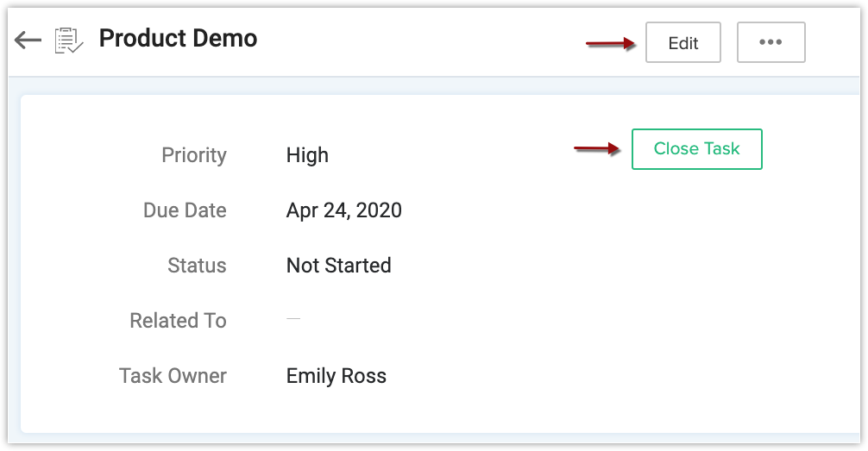
Task: Click the Task Owner field label
Action: (x=173, y=376)
